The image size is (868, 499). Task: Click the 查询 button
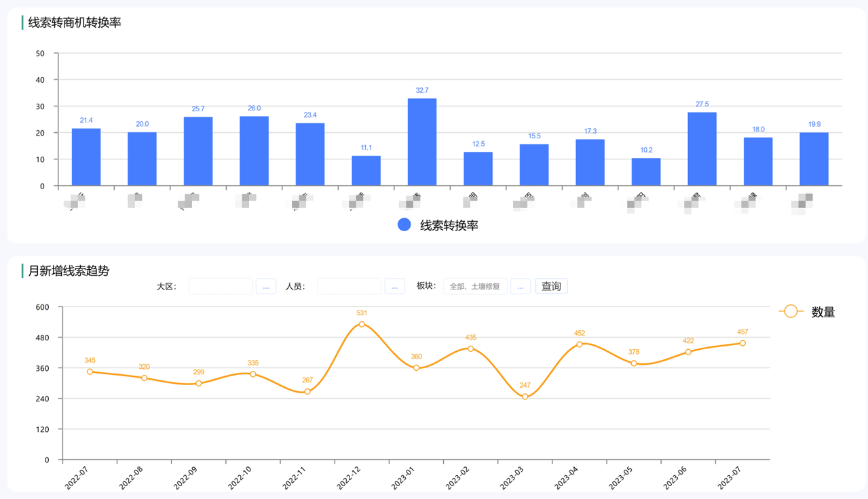click(551, 286)
